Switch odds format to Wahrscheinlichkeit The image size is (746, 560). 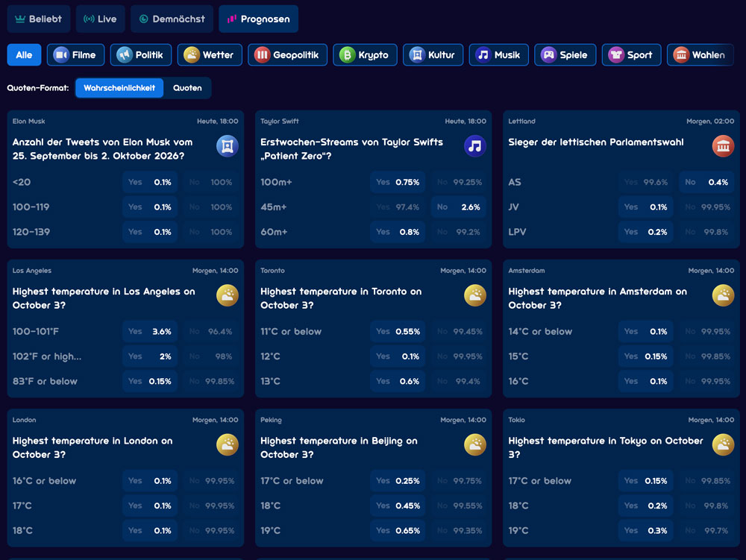pyautogui.click(x=119, y=88)
